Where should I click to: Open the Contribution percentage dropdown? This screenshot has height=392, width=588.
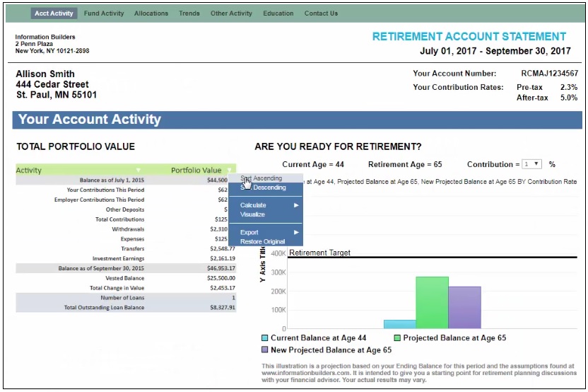[x=531, y=164]
